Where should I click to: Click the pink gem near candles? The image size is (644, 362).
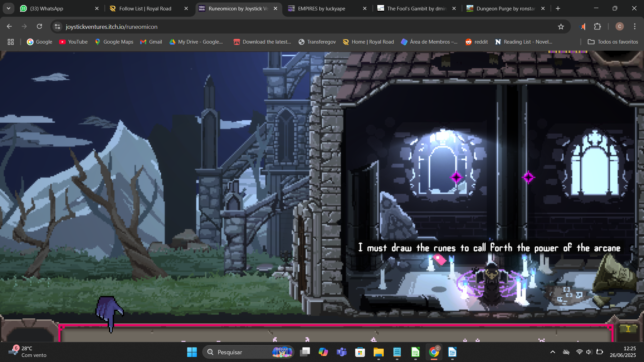(x=439, y=259)
